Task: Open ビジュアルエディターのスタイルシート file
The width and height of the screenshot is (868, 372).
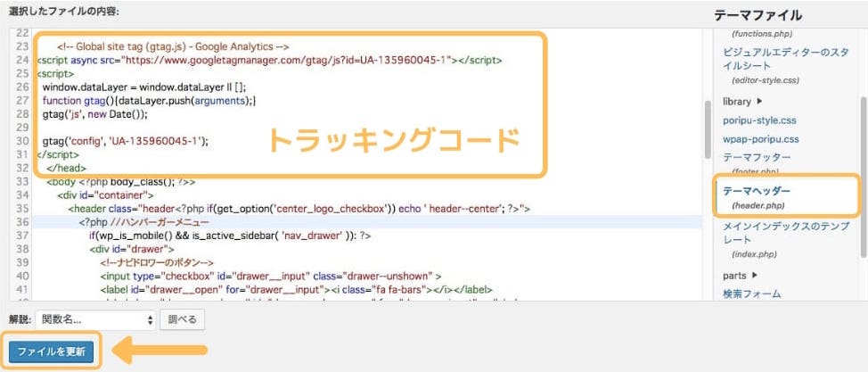Action: [x=785, y=59]
